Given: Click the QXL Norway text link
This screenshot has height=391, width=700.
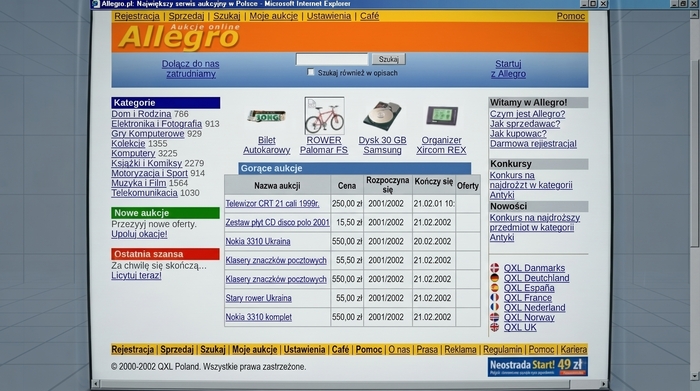Looking at the screenshot, I should [529, 317].
